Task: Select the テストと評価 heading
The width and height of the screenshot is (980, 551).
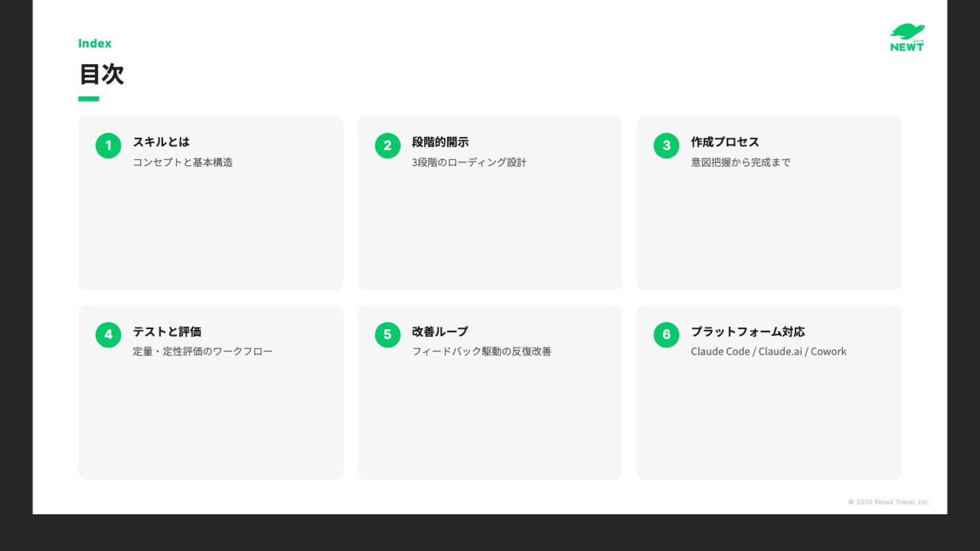Action: pos(167,332)
